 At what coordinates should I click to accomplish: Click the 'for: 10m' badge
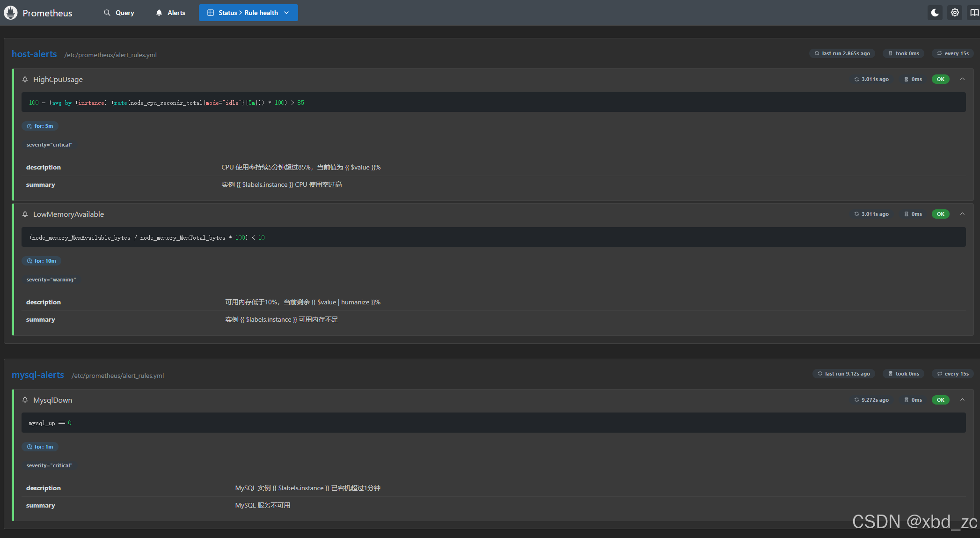pyautogui.click(x=41, y=261)
